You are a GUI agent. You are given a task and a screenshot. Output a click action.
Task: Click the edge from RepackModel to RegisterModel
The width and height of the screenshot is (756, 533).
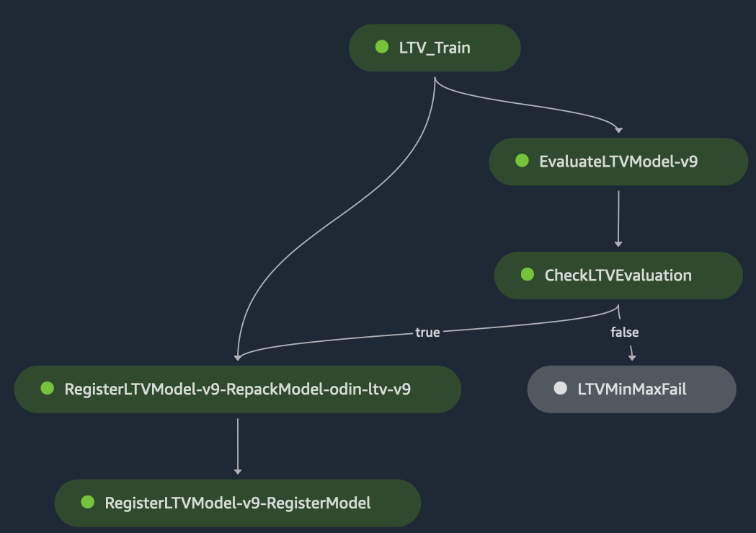tap(238, 447)
